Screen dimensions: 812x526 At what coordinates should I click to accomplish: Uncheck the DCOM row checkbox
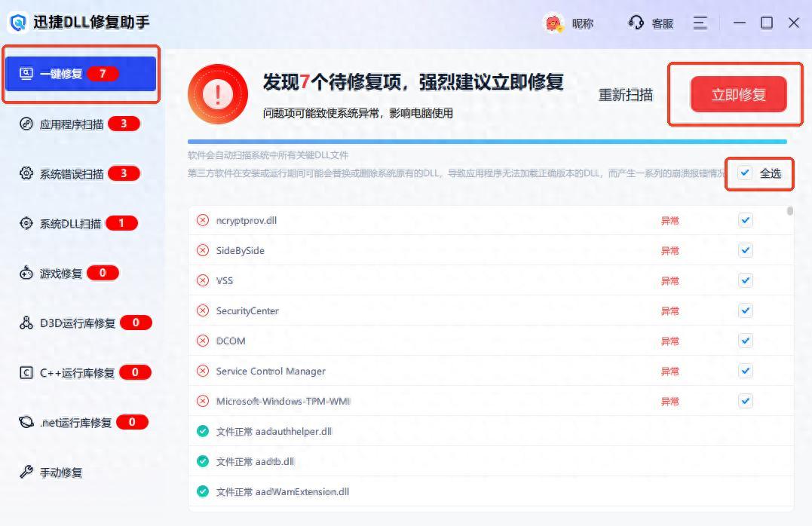[x=746, y=341]
